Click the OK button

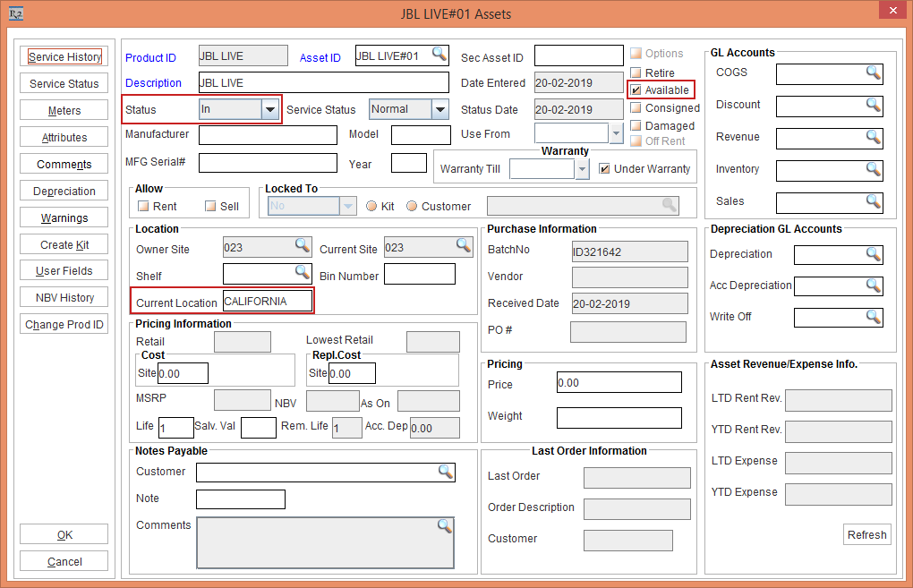click(x=64, y=534)
